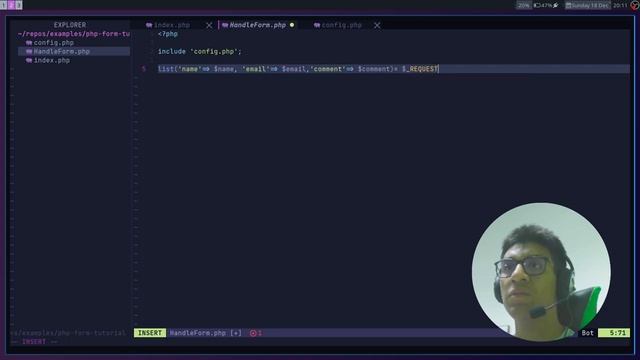Click the PHP icon on index.php tab
640x360 pixels.
click(x=149, y=25)
